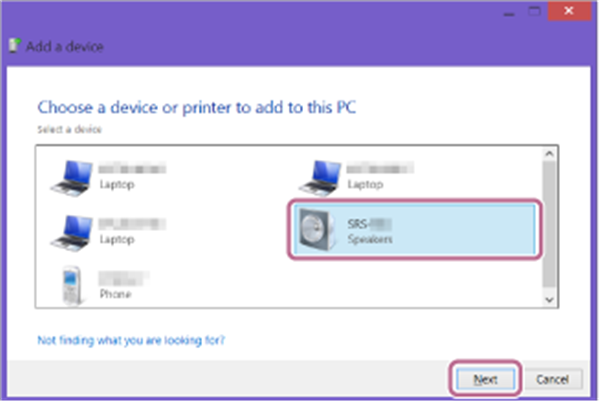600x401 pixels.
Task: Select the second-row left Laptop icon
Action: (x=68, y=231)
